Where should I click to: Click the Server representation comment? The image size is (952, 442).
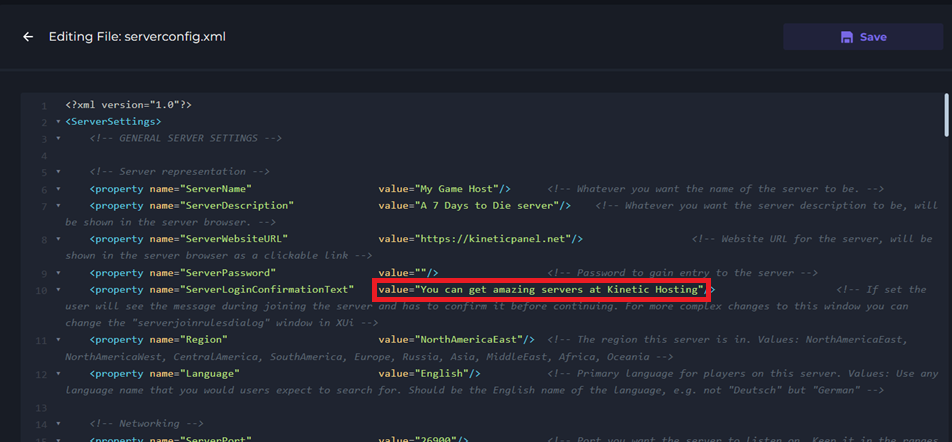click(179, 172)
